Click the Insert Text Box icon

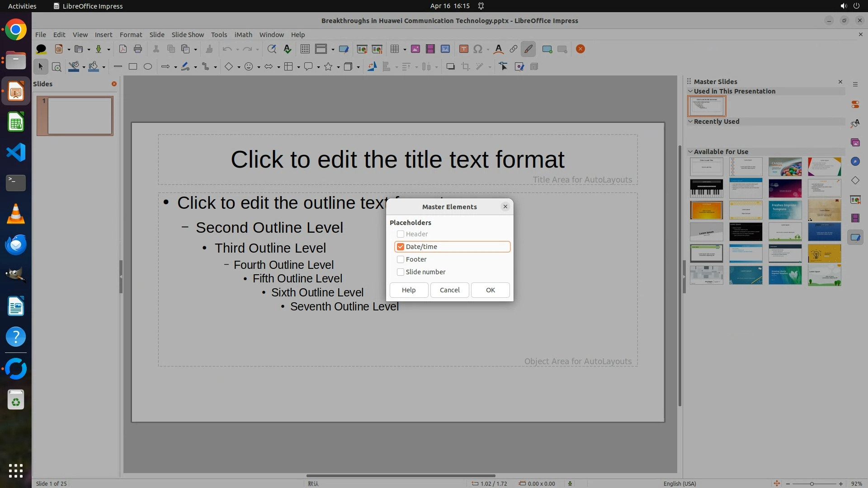(463, 49)
